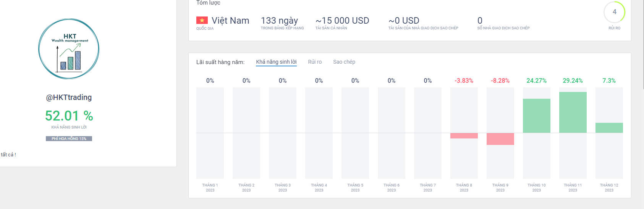Click the HKT Wealth Management logo avatar

pos(69,49)
